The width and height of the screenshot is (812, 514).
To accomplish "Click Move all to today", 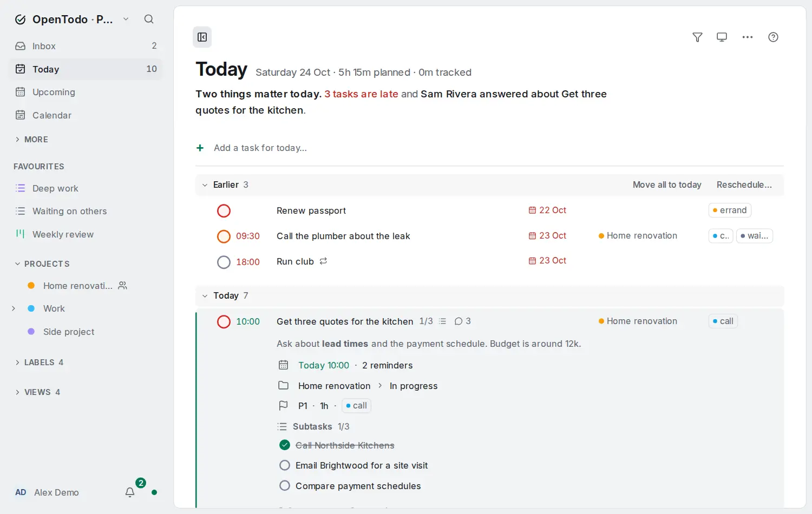I will coord(667,185).
